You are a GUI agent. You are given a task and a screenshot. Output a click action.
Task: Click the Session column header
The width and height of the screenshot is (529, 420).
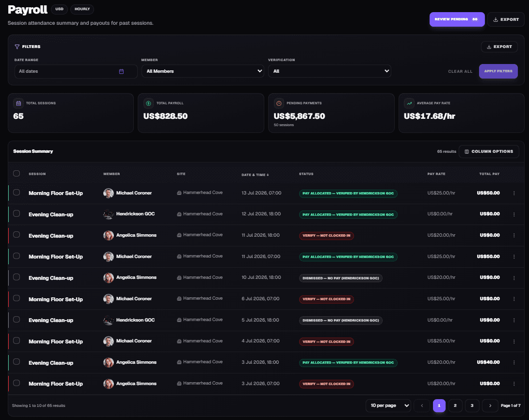(x=37, y=174)
